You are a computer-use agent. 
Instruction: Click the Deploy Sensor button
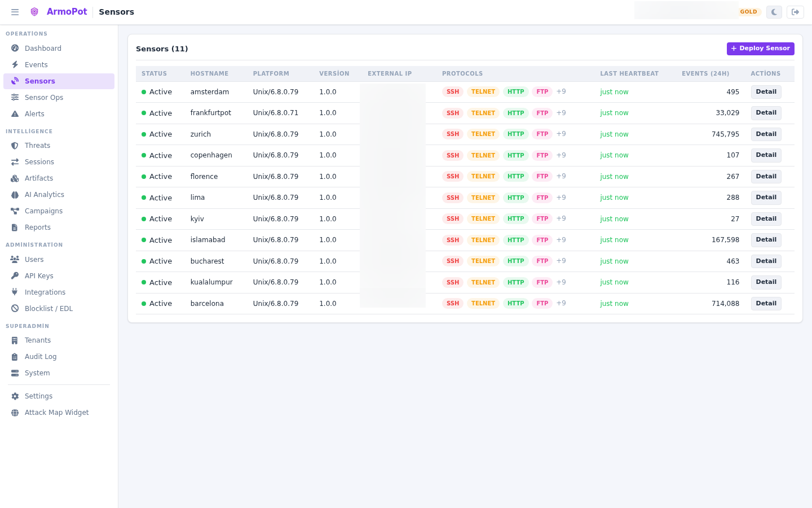pos(760,49)
